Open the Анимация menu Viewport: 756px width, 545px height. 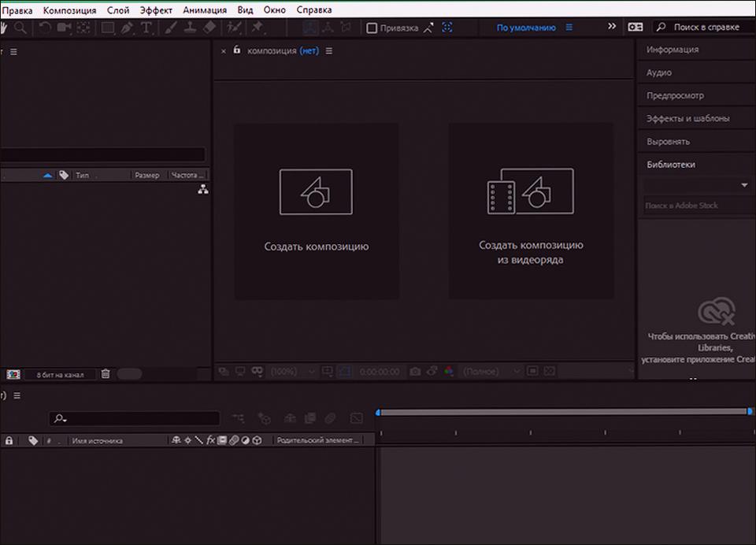pyautogui.click(x=205, y=9)
